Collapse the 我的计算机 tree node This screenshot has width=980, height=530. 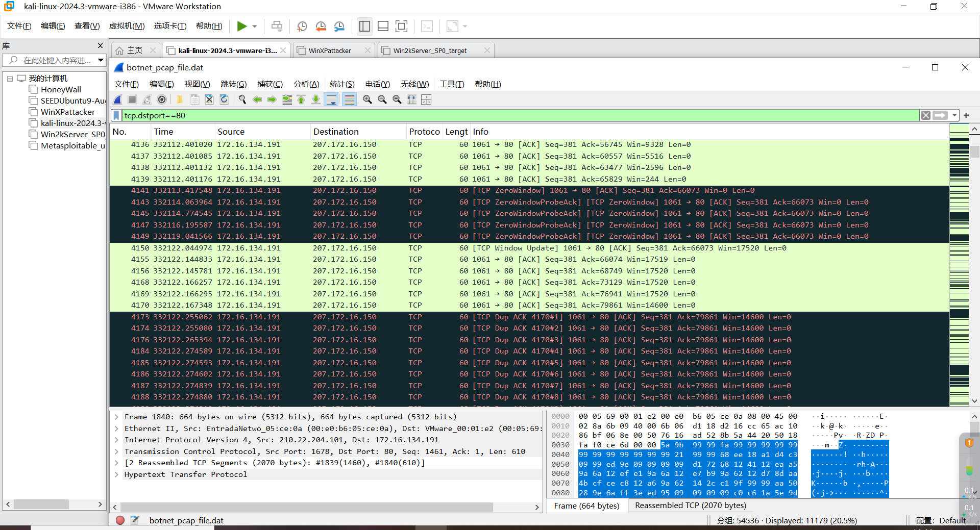point(10,79)
